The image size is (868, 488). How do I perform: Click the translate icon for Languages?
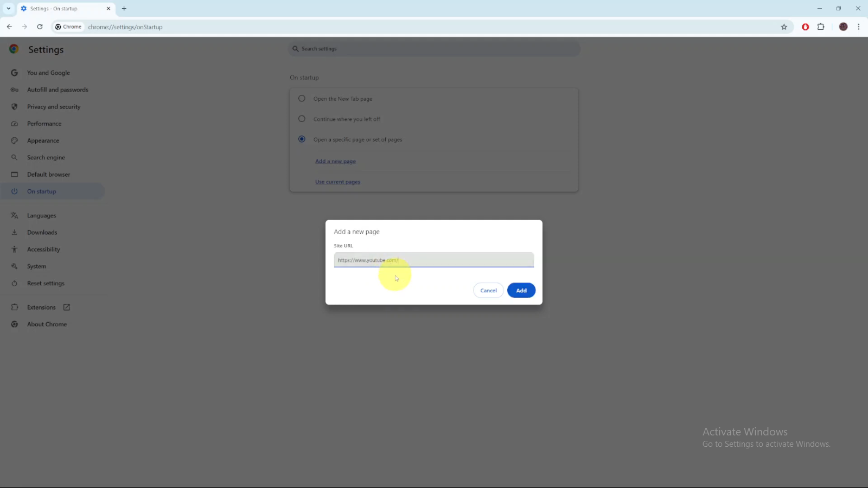pyautogui.click(x=15, y=215)
